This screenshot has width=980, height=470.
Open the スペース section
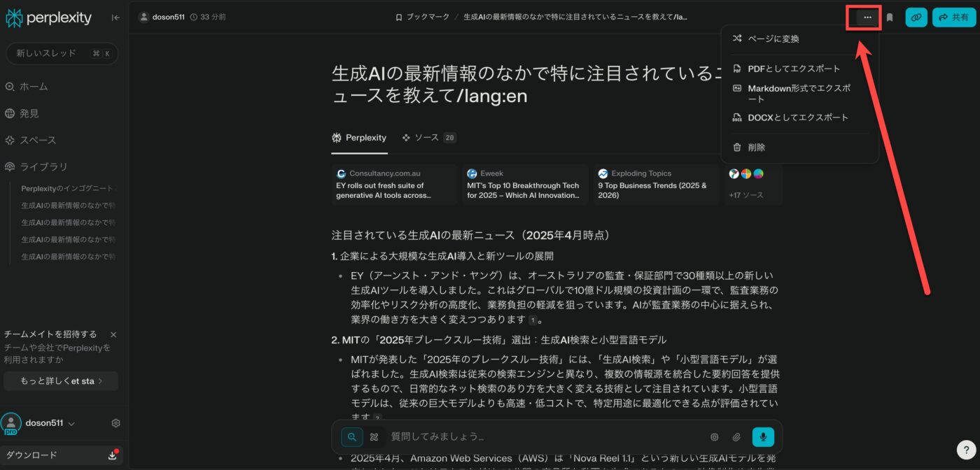click(37, 141)
